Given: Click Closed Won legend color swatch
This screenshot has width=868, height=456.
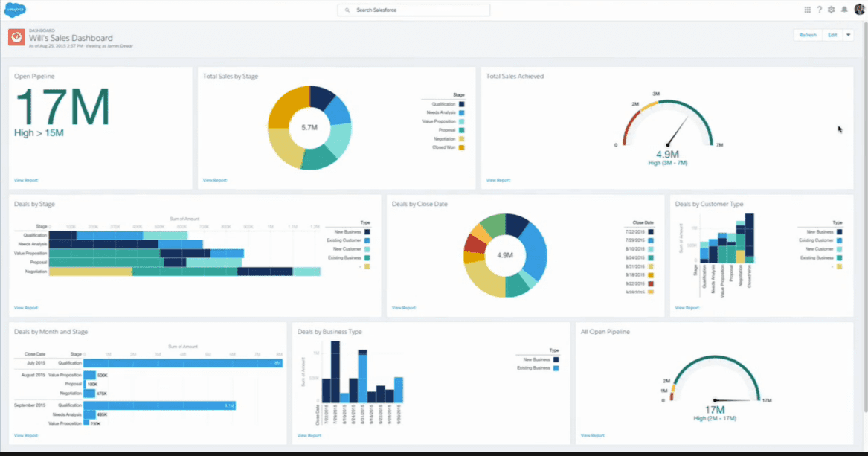Looking at the screenshot, I should click(462, 147).
